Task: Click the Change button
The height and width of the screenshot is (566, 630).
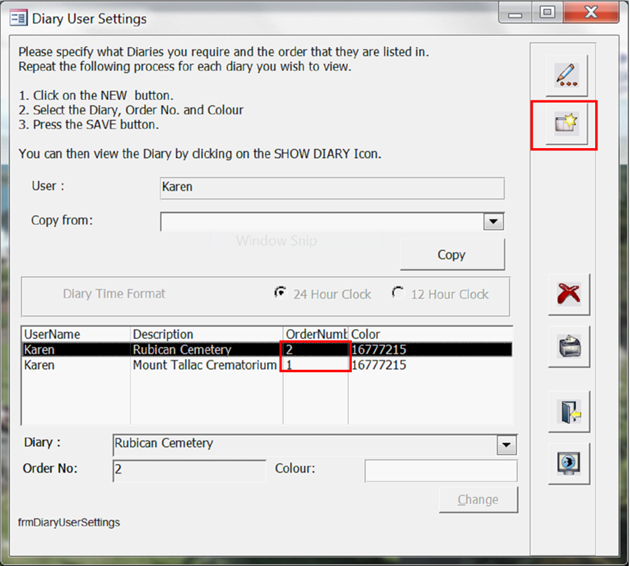Action: pyautogui.click(x=479, y=500)
